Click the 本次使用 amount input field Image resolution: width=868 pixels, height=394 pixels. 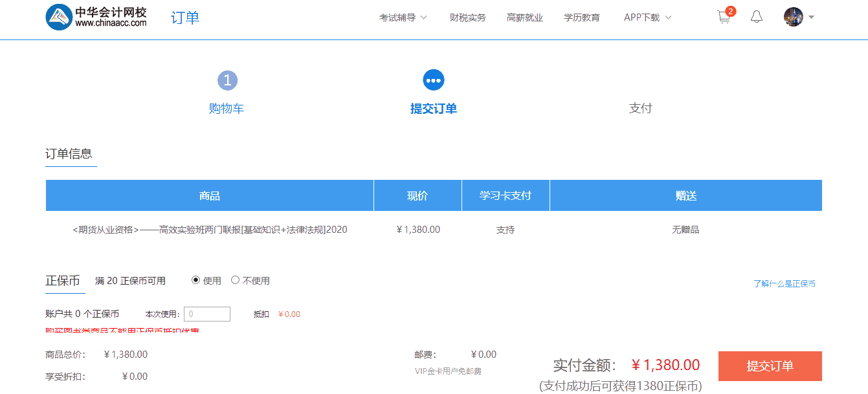[207, 314]
